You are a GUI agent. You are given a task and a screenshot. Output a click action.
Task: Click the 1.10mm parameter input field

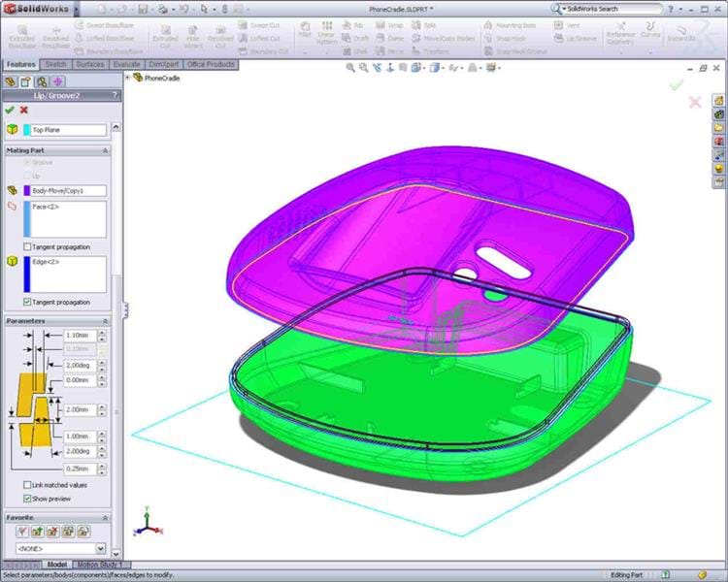pyautogui.click(x=81, y=335)
